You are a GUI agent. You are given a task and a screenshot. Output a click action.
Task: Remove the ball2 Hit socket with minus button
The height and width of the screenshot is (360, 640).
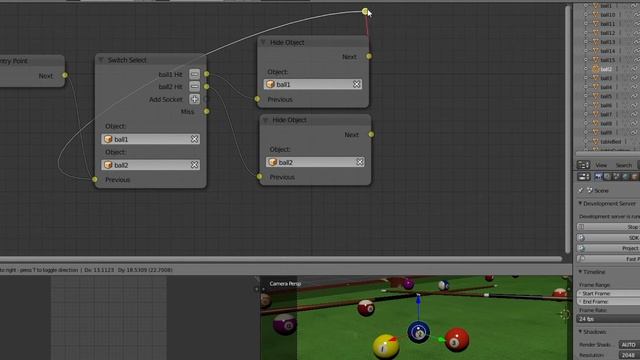click(x=194, y=87)
